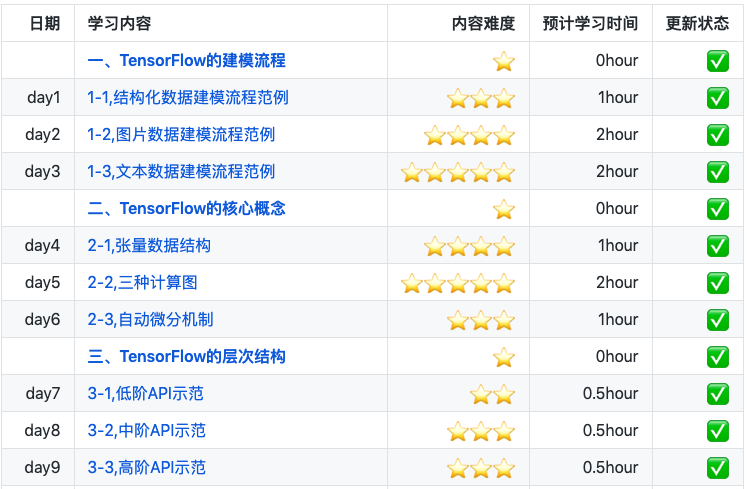
Task: Click the single star in 一、TensorFlow的建模流程 row
Action: [x=504, y=61]
